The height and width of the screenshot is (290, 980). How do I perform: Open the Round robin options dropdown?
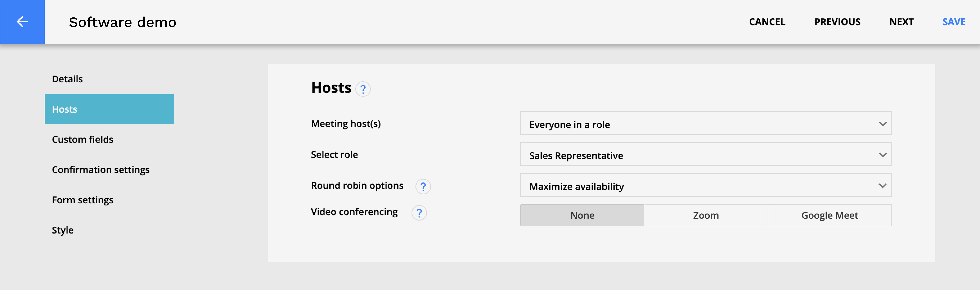(706, 185)
